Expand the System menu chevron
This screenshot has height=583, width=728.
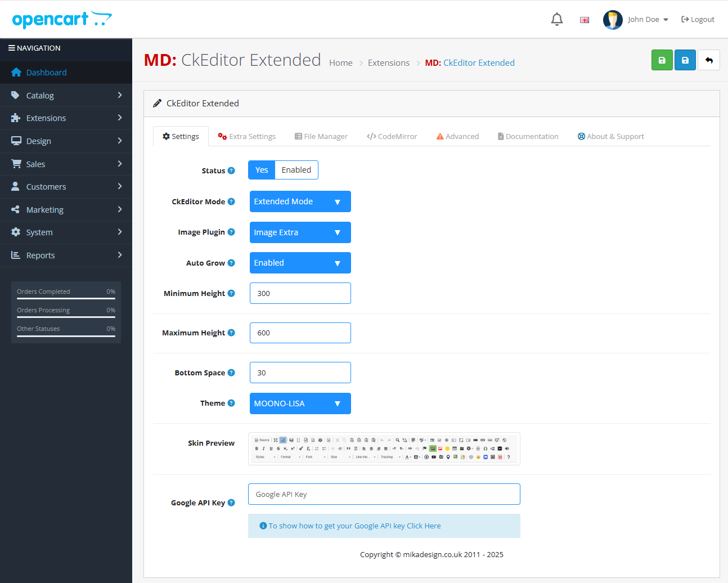coord(120,232)
